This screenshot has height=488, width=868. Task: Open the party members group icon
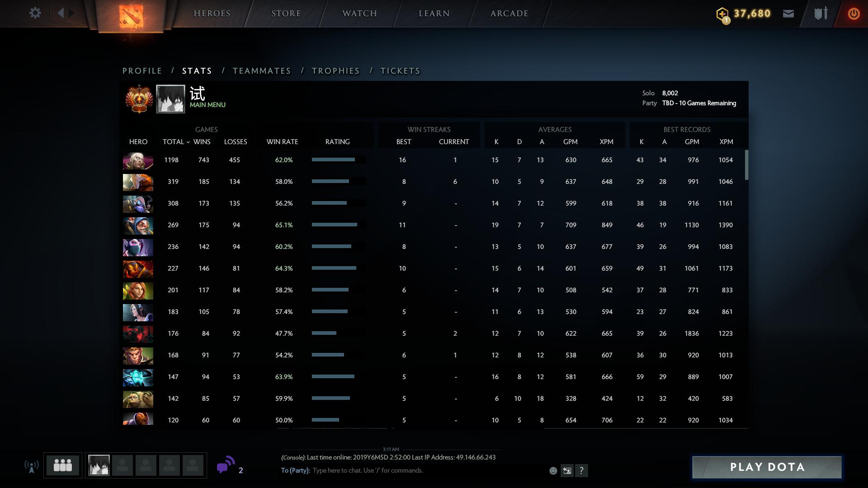[63, 465]
